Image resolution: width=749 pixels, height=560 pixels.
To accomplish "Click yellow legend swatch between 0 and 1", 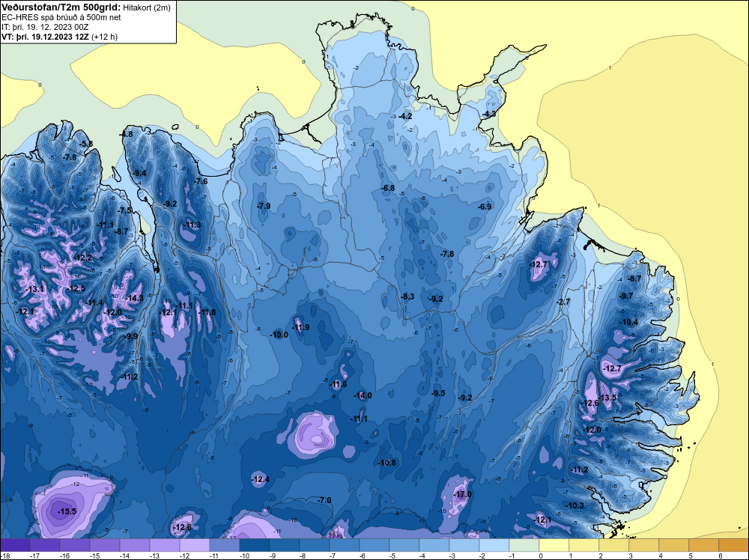I will click(554, 545).
